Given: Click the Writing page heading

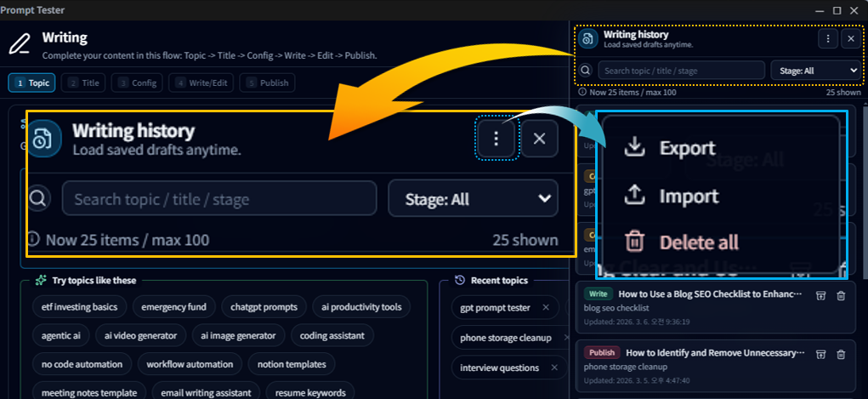Looking at the screenshot, I should (65, 37).
